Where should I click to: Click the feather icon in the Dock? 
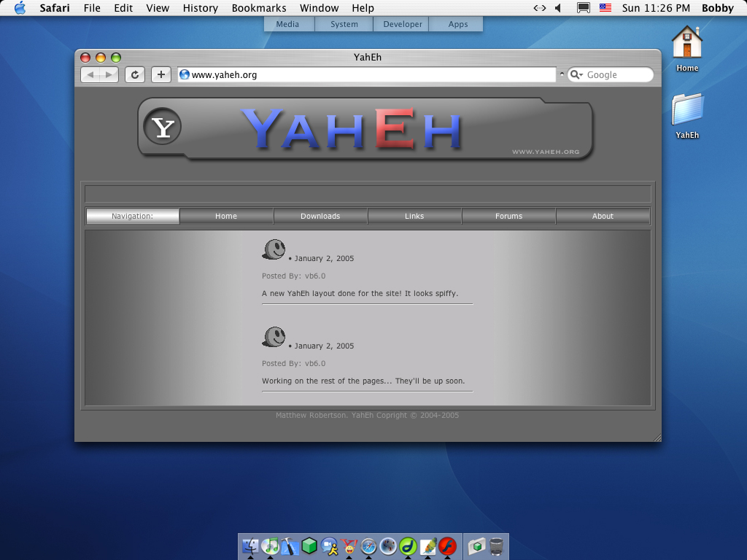point(427,545)
